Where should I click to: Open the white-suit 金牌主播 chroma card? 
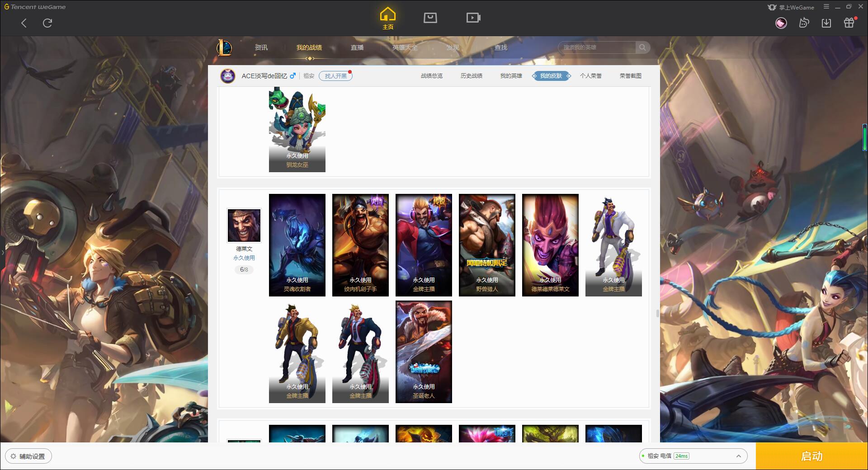pos(613,245)
